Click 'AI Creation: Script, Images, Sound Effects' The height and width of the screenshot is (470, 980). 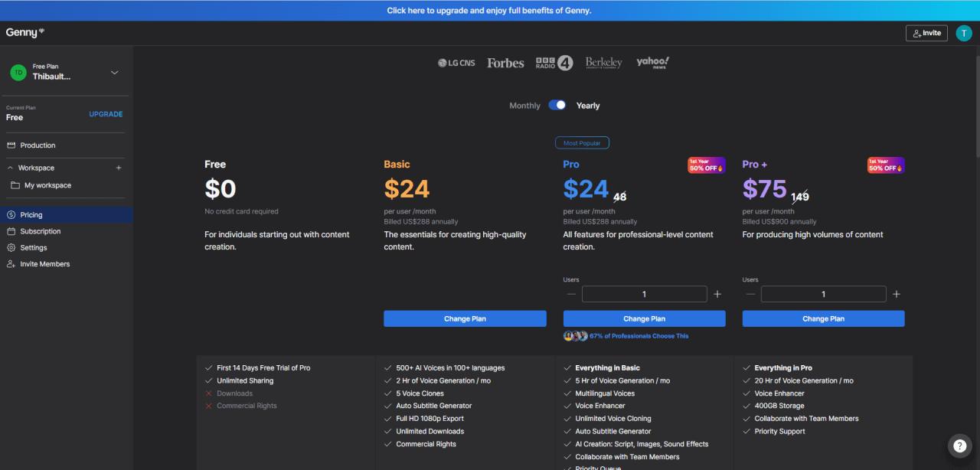pyautogui.click(x=642, y=444)
